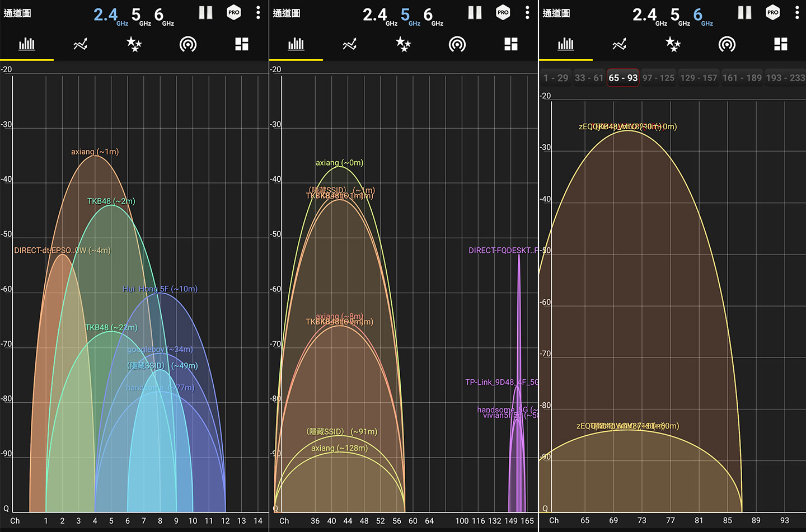
Task: Select the 'handsome_5G' network label
Action: click(x=507, y=409)
